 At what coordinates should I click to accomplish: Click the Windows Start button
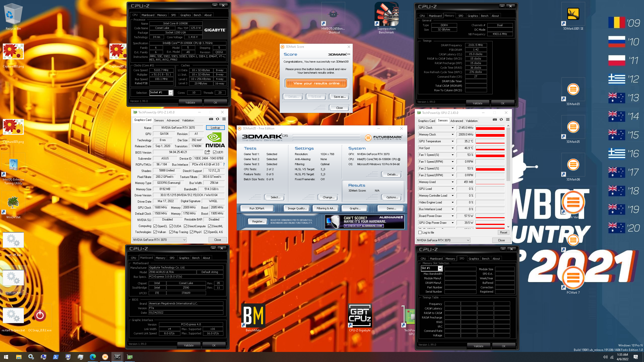(6, 357)
